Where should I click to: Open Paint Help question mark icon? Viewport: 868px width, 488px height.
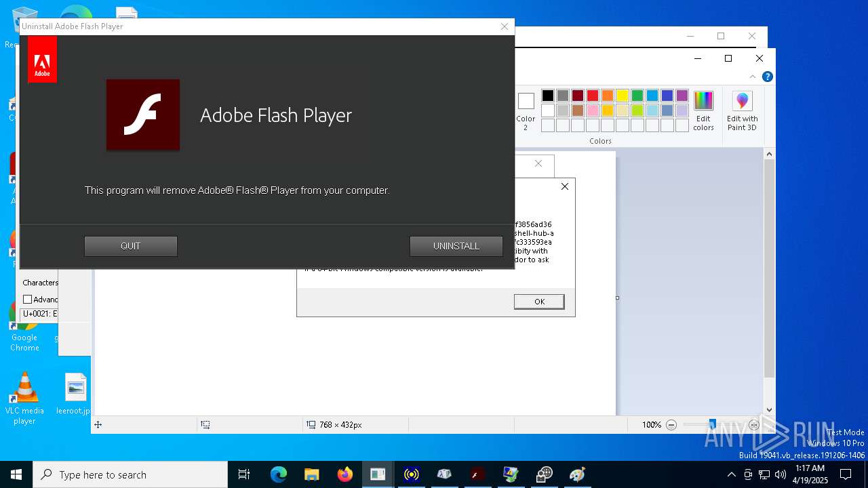(767, 77)
